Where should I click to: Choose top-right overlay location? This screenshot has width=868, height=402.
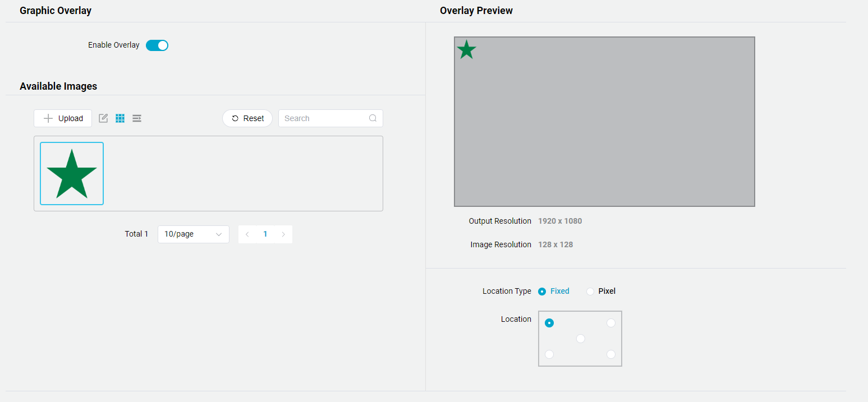pos(611,323)
